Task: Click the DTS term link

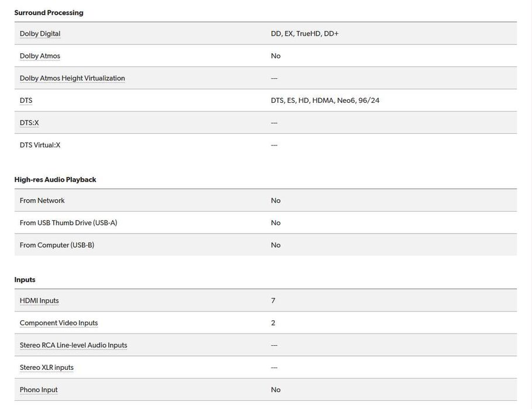Action: click(26, 100)
